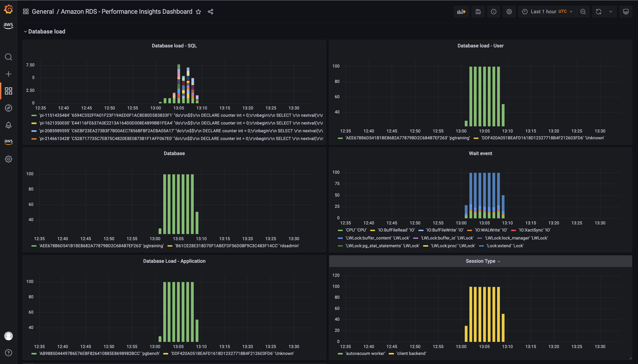Toggle 'LWLock:lock_manager' legend entry

516,238
